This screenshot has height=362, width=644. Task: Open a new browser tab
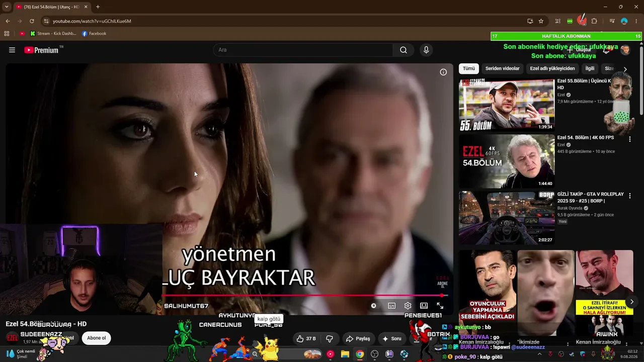[98, 7]
